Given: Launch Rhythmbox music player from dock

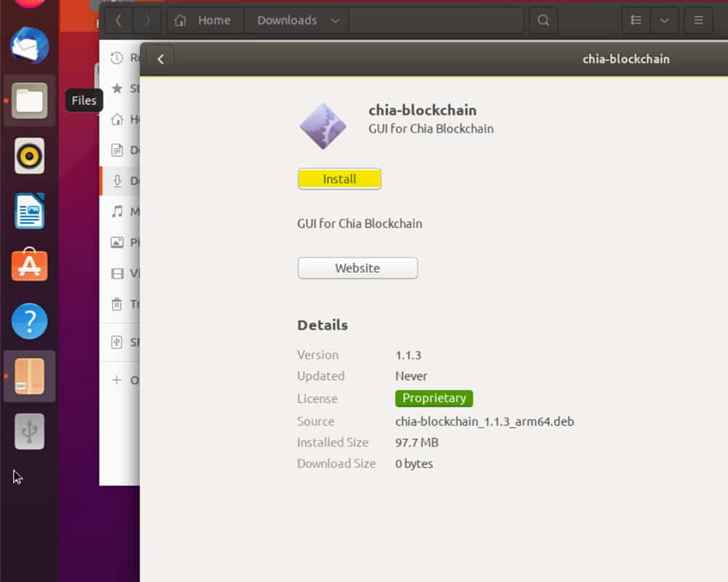Looking at the screenshot, I should (x=29, y=156).
